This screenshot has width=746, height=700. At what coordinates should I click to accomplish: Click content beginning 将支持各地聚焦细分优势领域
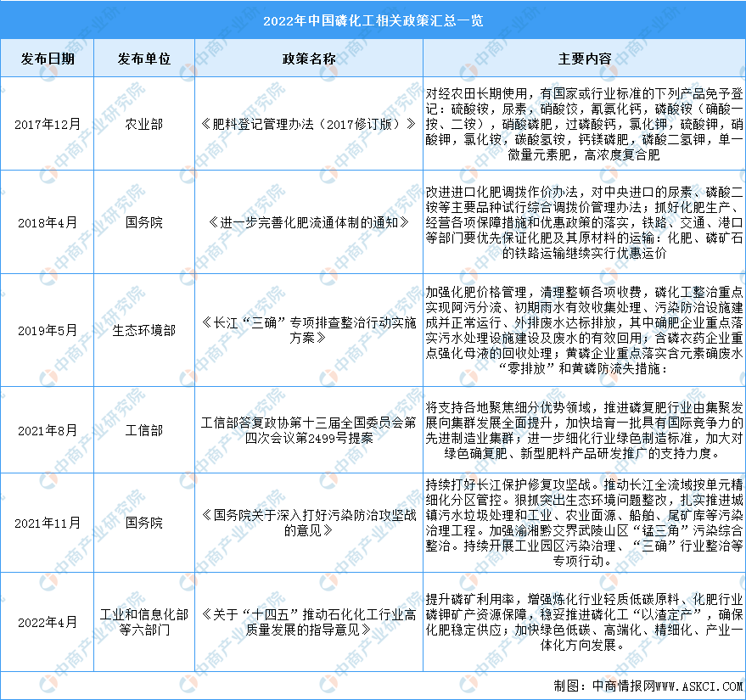[x=584, y=430]
